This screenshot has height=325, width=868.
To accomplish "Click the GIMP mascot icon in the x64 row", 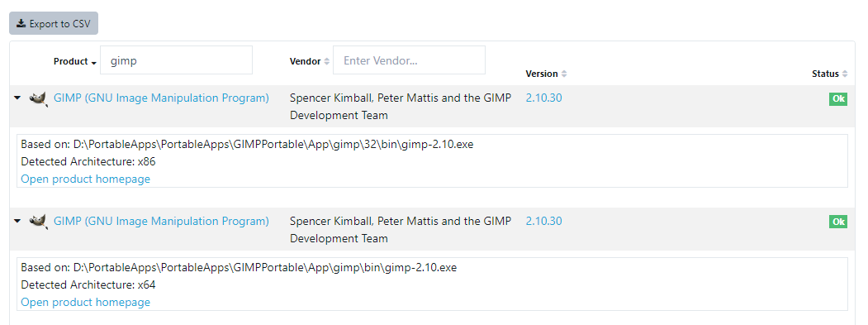I will [x=38, y=222].
